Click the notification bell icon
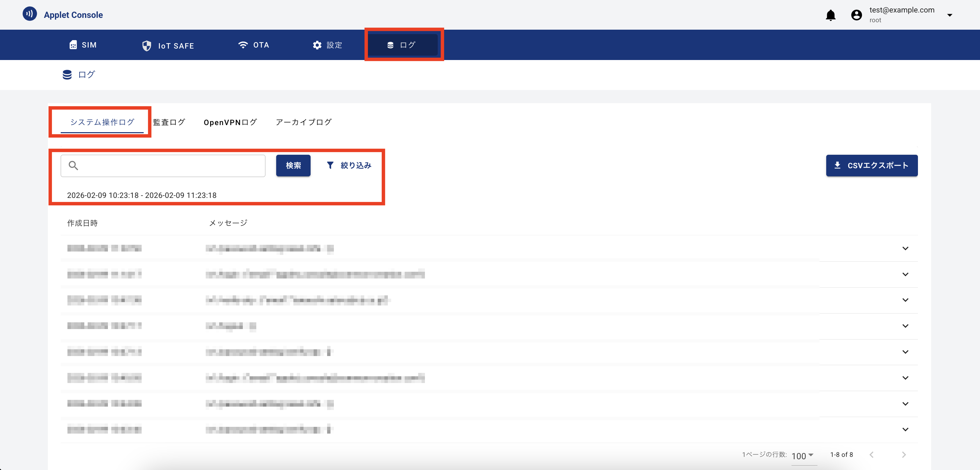The image size is (980, 470). [x=831, y=15]
